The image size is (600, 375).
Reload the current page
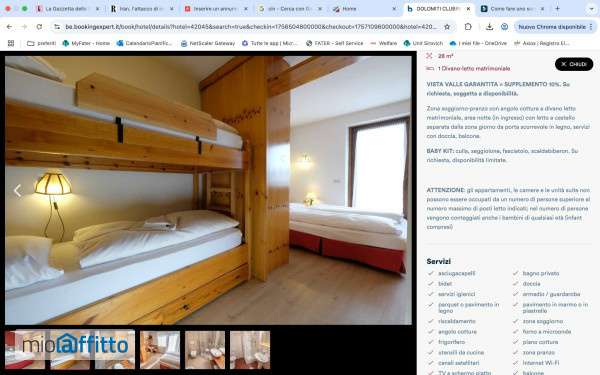(x=39, y=27)
